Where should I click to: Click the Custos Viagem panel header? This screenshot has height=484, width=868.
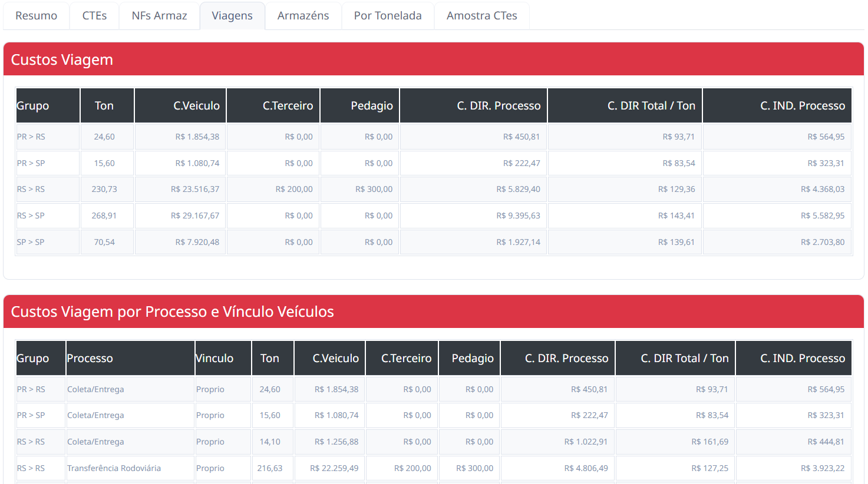point(62,59)
